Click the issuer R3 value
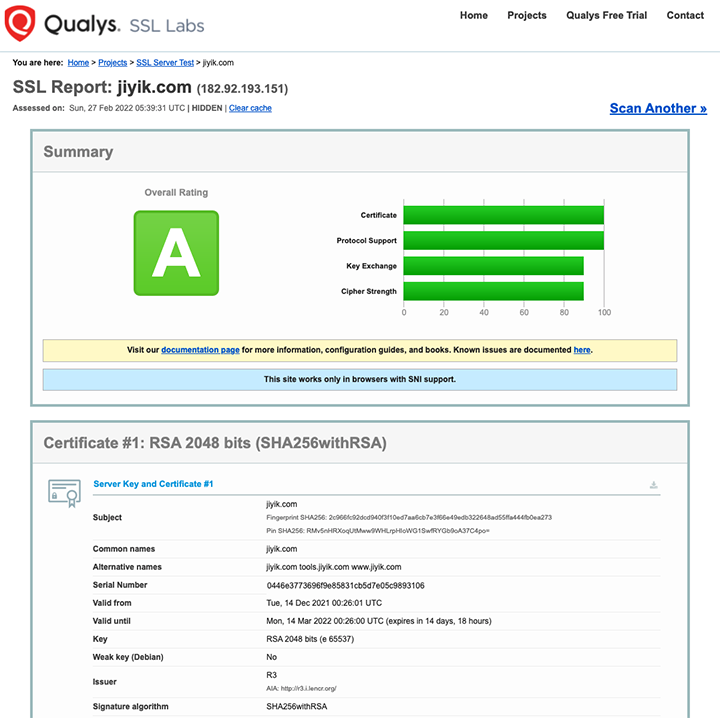This screenshot has height=718, width=720. coord(271,675)
